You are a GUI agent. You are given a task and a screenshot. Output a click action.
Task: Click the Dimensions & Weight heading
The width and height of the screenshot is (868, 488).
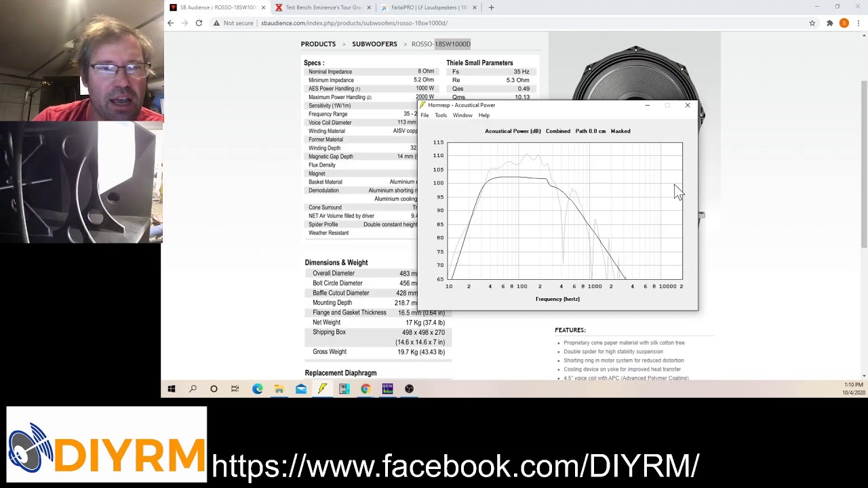tap(336, 263)
